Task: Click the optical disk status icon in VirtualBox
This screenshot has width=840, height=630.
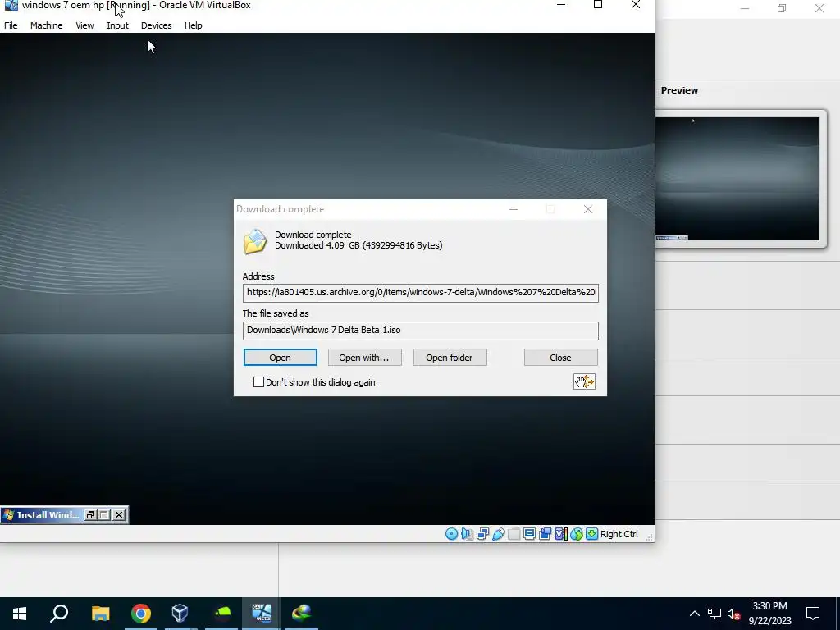Action: coord(451,533)
